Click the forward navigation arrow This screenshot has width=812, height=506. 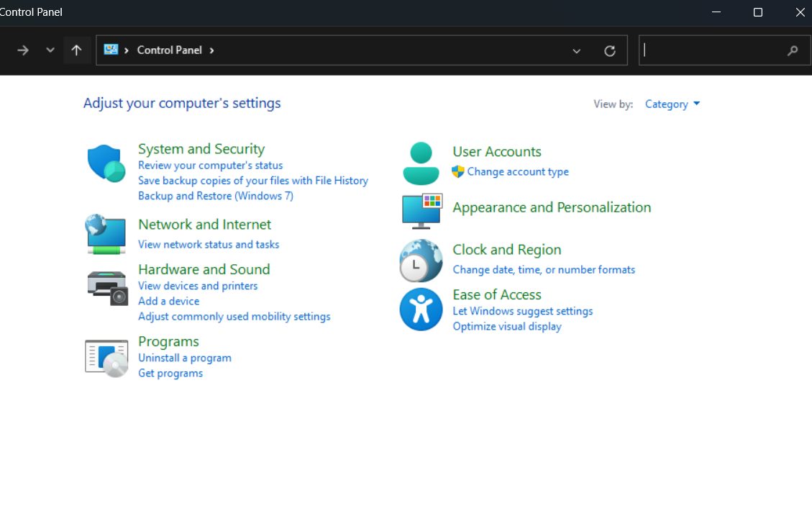tap(23, 50)
